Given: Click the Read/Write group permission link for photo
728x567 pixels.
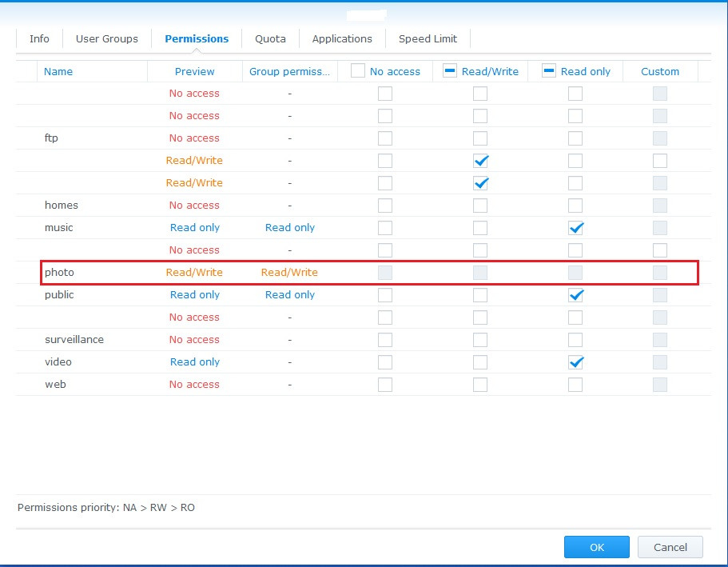Looking at the screenshot, I should click(x=289, y=272).
